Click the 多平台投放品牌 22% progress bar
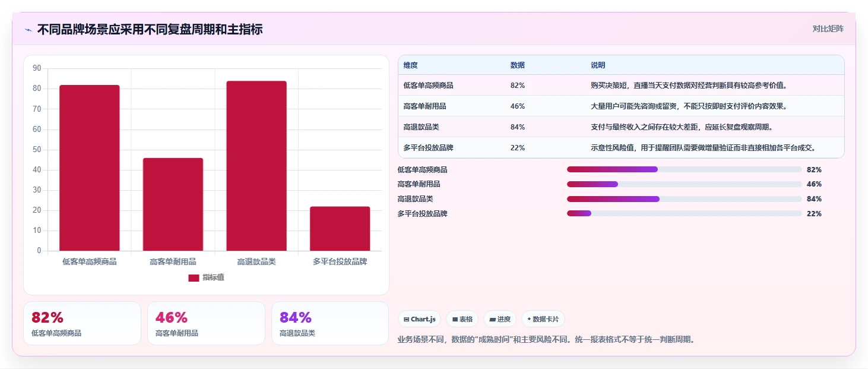This screenshot has height=369, width=868. 684,213
